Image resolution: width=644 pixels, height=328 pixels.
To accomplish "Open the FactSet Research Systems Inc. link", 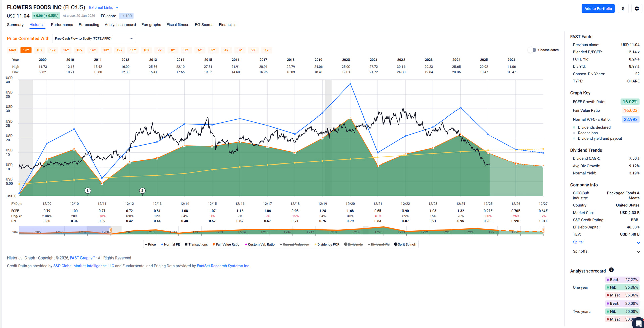I will (223, 266).
